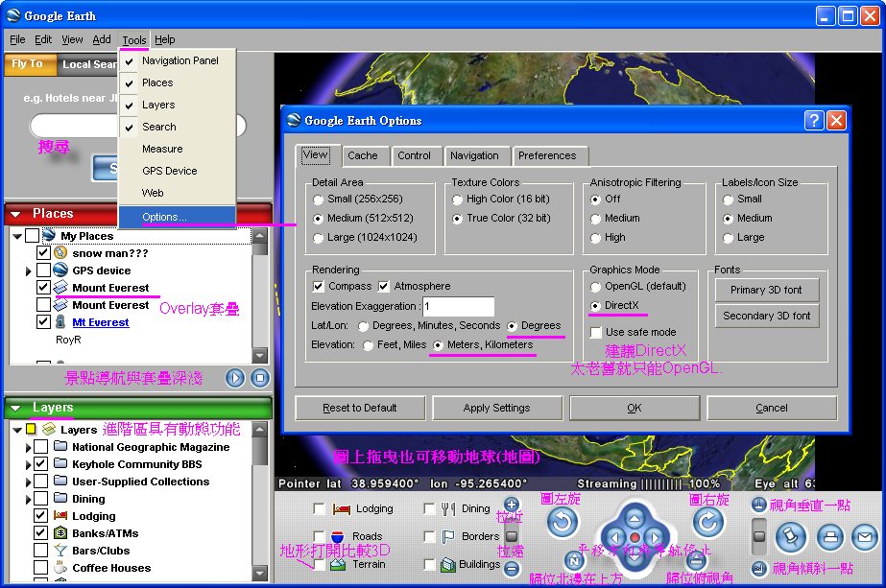Stop the Places tour button
The height and width of the screenshot is (588, 886).
tap(260, 378)
